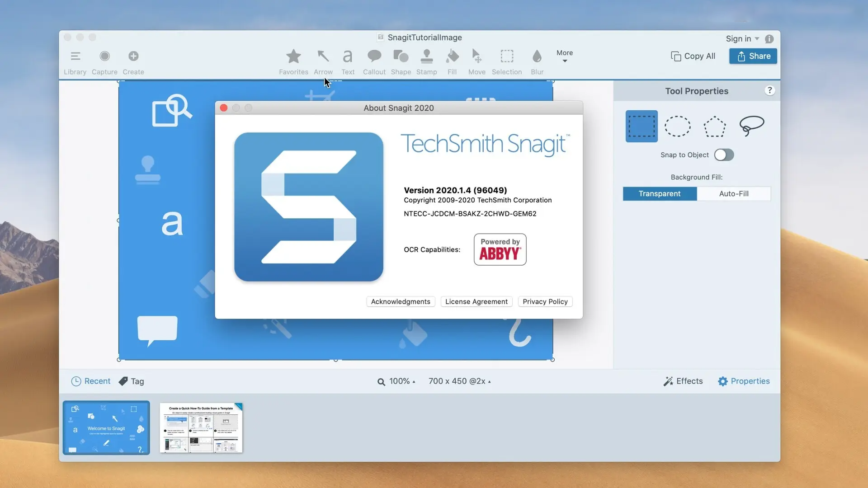Show Recent captures tray
The image size is (868, 488).
coord(91,381)
